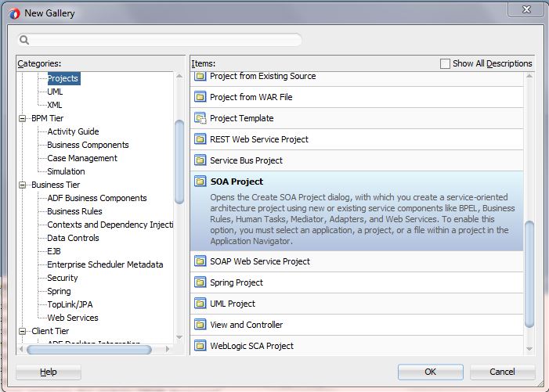Click the SOAP Web Service Project icon
This screenshot has width=549, height=392.
point(200,261)
